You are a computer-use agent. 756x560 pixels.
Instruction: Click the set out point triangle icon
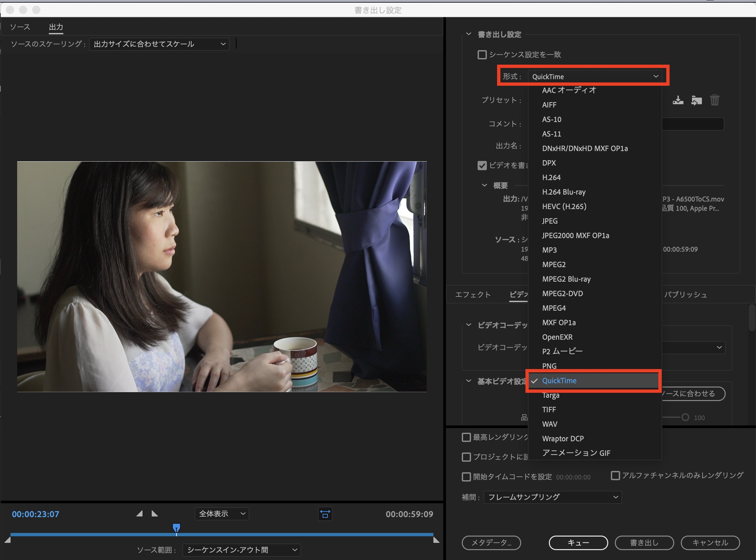pyautogui.click(x=155, y=513)
